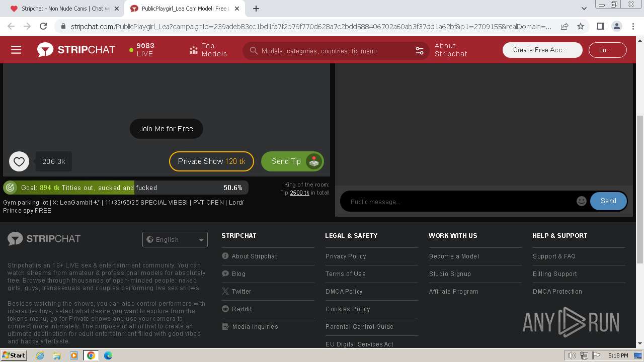644x362 pixels.
Task: Click the 2500 tk tip link
Action: 299,193
